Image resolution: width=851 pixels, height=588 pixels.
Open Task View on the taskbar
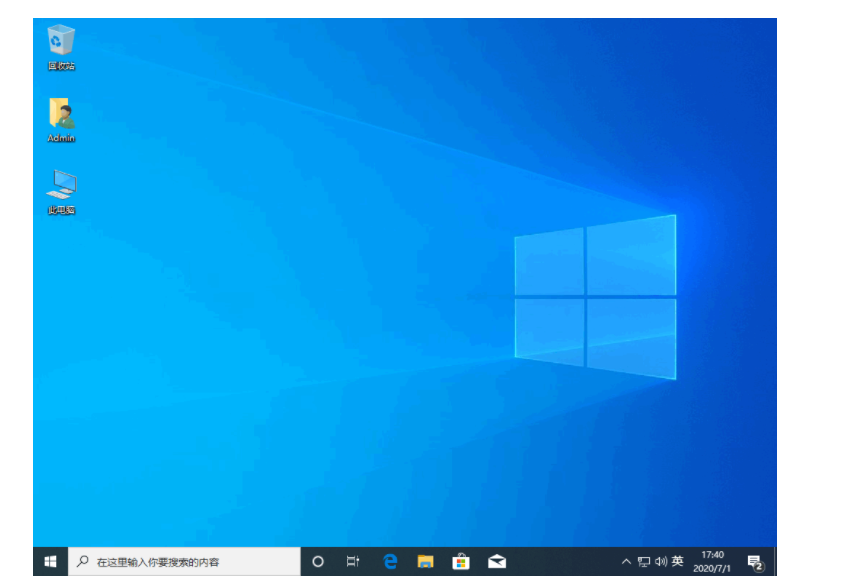click(x=353, y=561)
